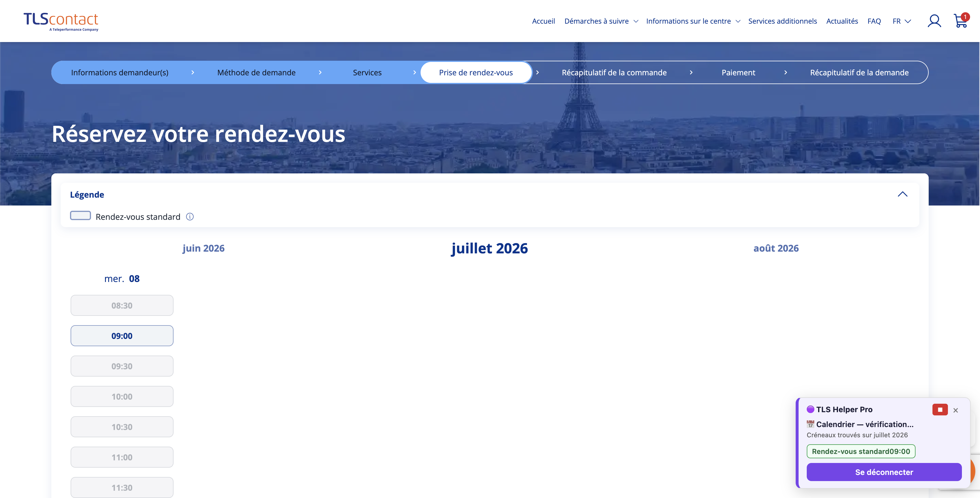Click the Réservez votre rendez-vous title
Viewport: 980px width, 498px height.
point(198,134)
